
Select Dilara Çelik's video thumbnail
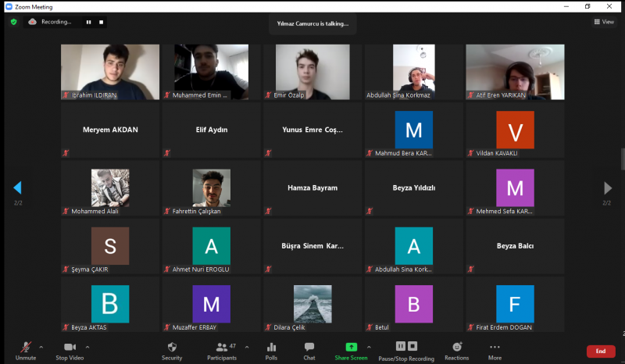(x=312, y=304)
